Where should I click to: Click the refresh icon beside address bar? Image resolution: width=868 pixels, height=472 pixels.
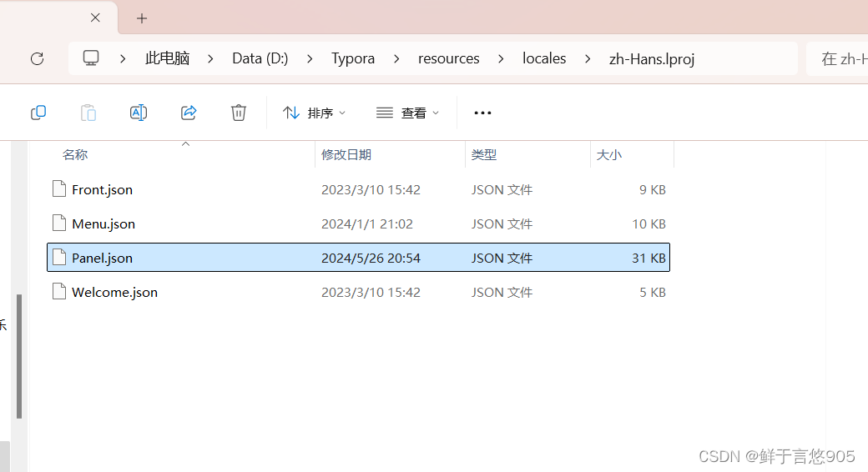(37, 58)
